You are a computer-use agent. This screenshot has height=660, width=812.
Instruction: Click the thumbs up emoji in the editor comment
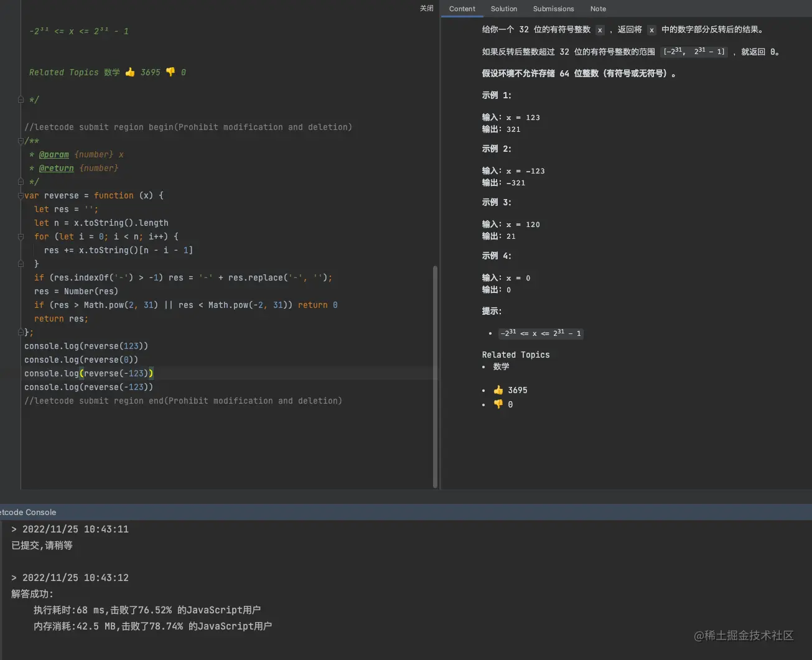tap(130, 72)
